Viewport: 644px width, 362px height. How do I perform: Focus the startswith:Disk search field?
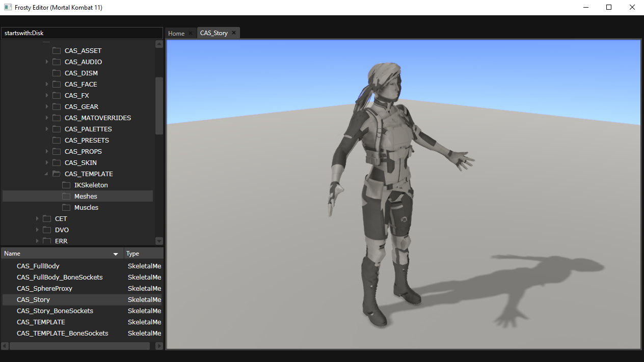82,33
